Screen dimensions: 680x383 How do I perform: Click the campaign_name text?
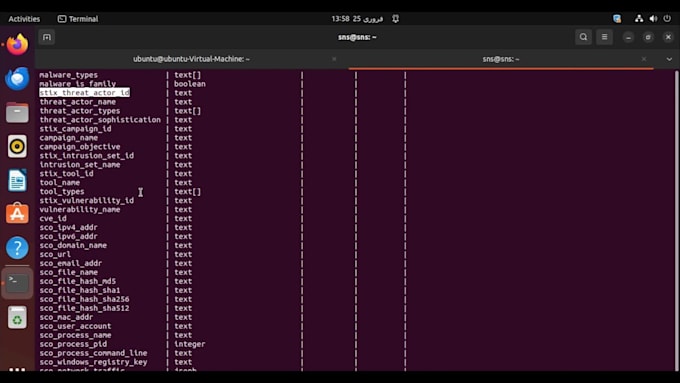tap(69, 138)
